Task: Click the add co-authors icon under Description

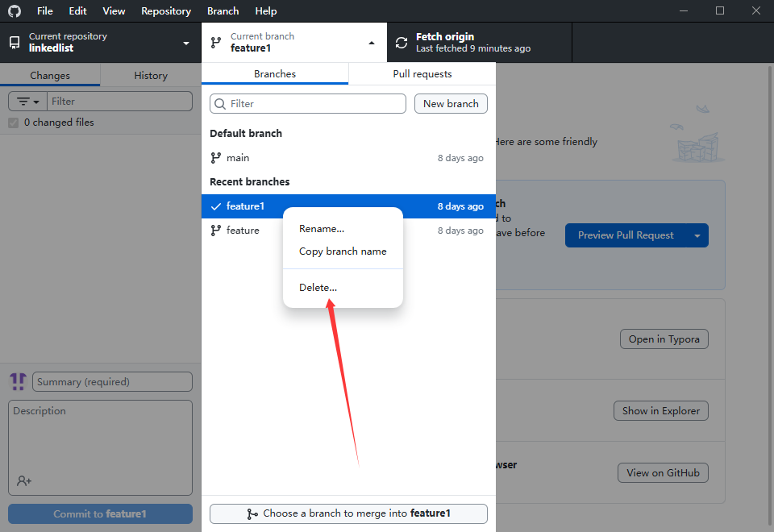Action: click(24, 480)
